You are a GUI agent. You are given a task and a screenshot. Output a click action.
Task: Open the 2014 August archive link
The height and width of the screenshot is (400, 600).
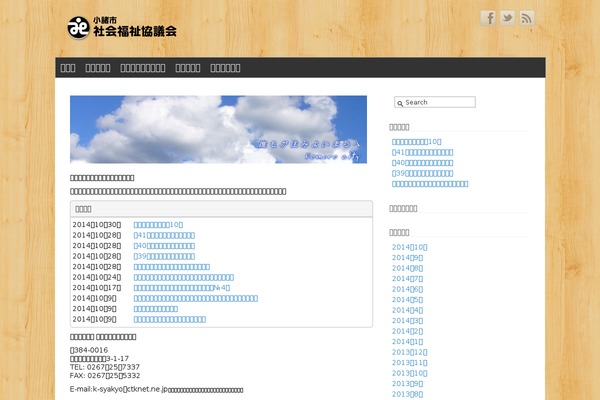pyautogui.click(x=408, y=268)
